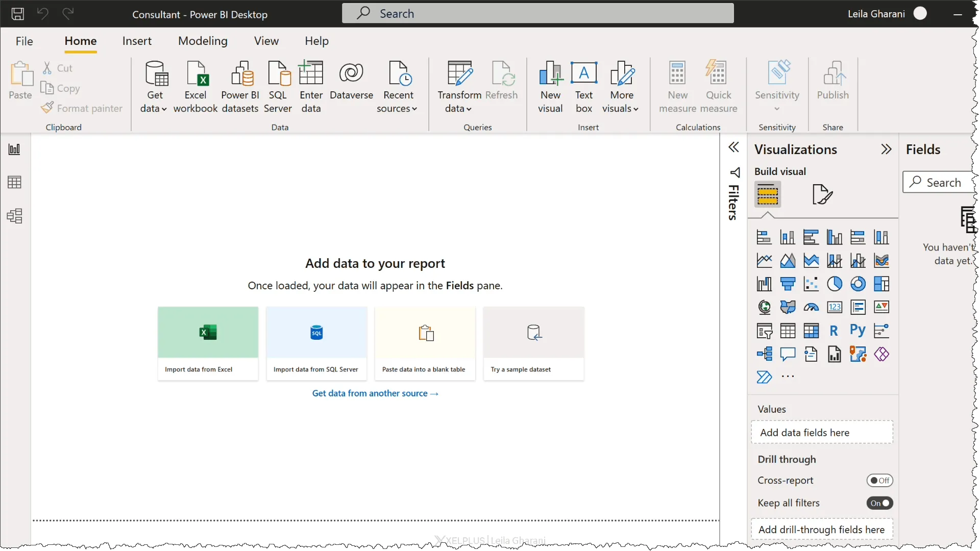Toggle Cross-report drill through switch
The image size is (980, 551).
[x=879, y=481]
